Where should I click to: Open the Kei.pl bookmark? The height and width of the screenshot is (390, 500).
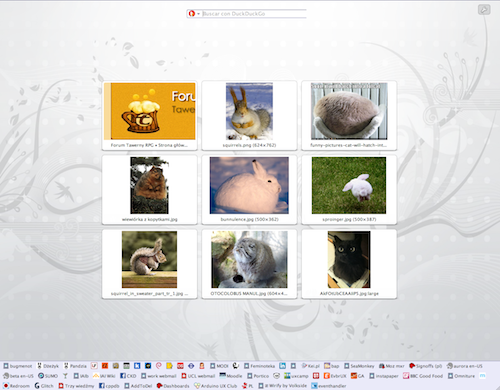311,366
